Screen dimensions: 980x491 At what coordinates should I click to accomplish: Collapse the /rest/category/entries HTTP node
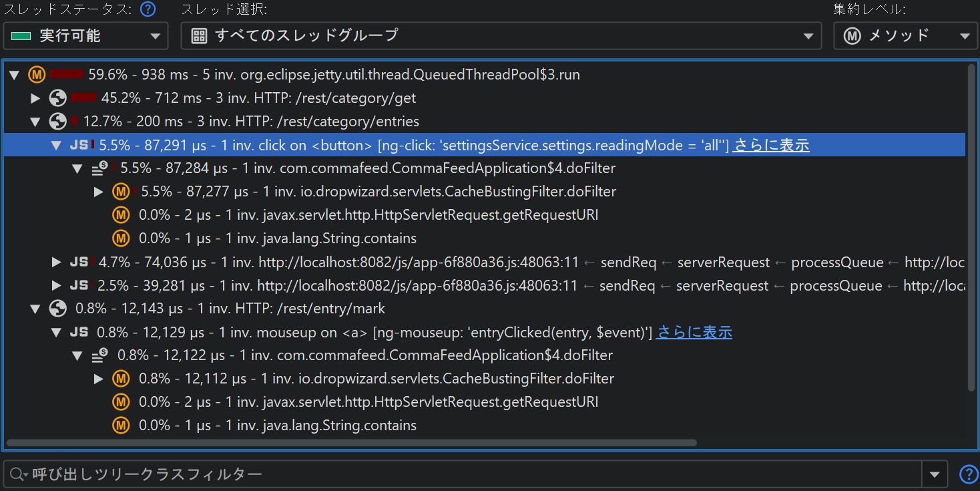click(x=36, y=122)
